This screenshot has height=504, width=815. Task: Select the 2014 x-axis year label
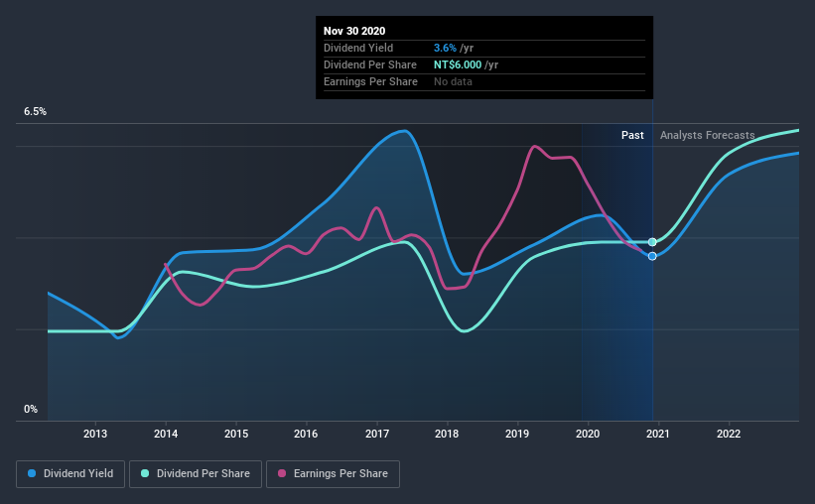coord(166,434)
